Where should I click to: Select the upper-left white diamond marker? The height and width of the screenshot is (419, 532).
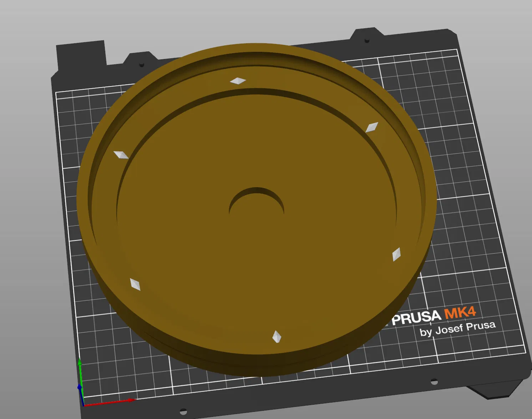(121, 155)
